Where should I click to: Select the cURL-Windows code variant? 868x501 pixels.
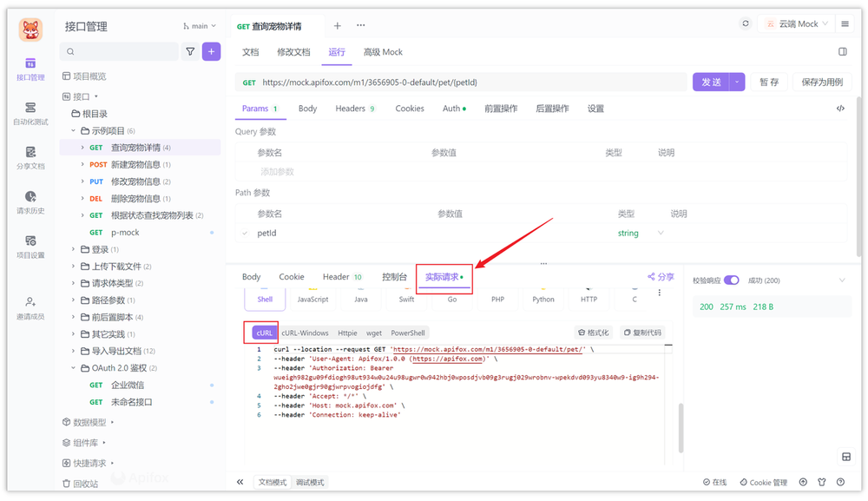[305, 333]
